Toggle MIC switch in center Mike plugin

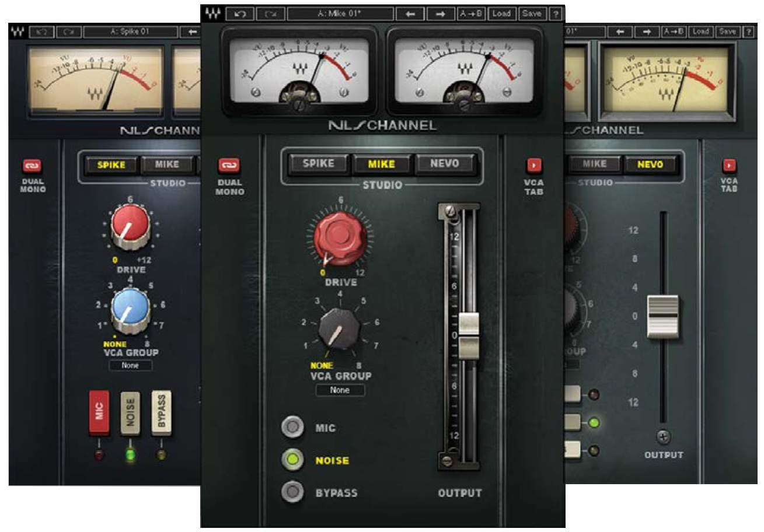(292, 428)
